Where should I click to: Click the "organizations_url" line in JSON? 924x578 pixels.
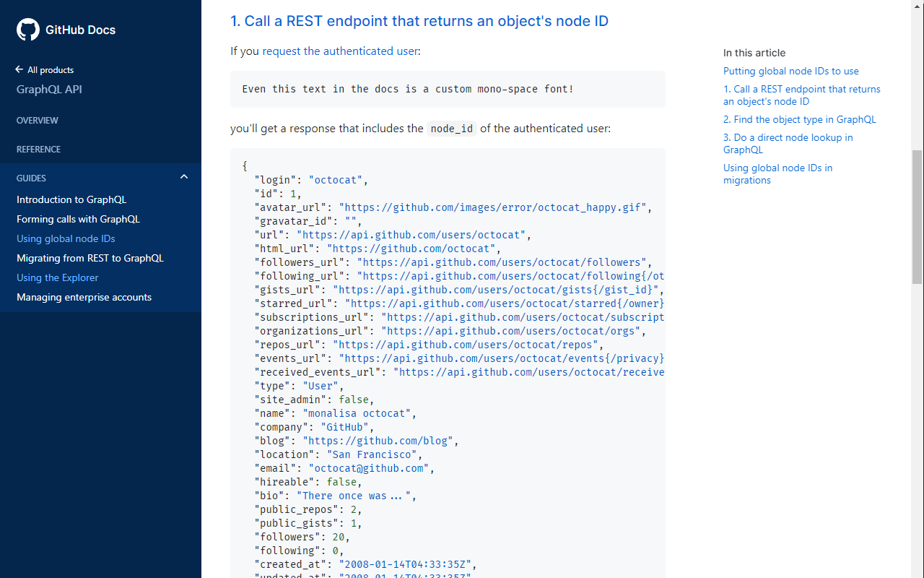[x=450, y=331]
